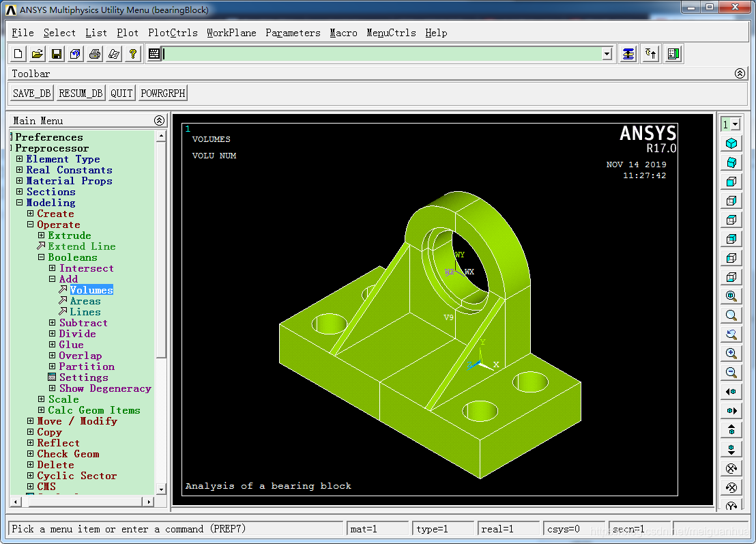Collapse the Booleans node
Viewport: 756px width, 544px height.
42,257
